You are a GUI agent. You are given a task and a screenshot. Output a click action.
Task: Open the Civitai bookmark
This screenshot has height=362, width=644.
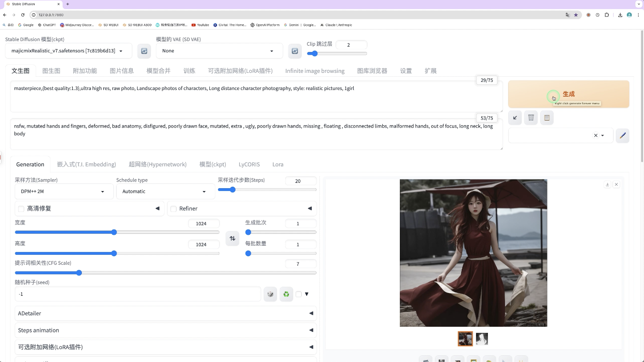point(230,25)
